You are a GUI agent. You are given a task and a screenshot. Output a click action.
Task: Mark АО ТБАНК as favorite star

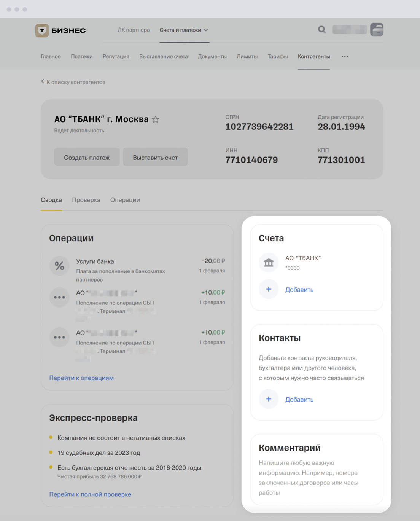coord(156,119)
